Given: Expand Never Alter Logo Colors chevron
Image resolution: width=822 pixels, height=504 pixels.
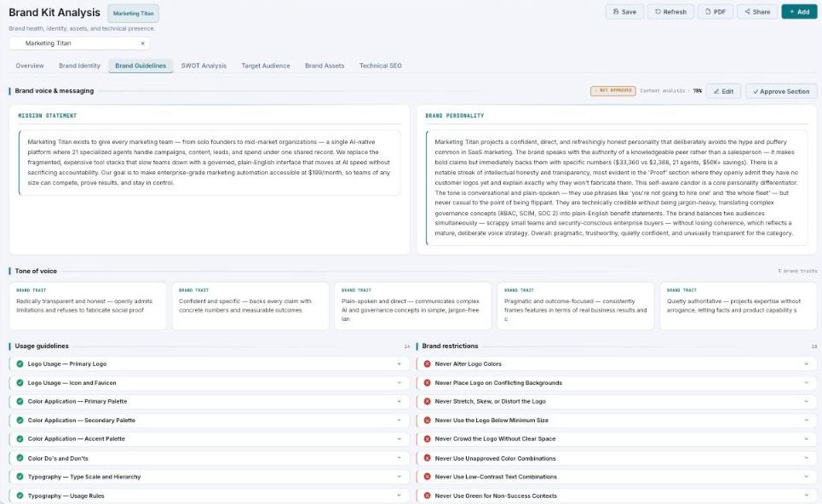Looking at the screenshot, I should (807, 364).
